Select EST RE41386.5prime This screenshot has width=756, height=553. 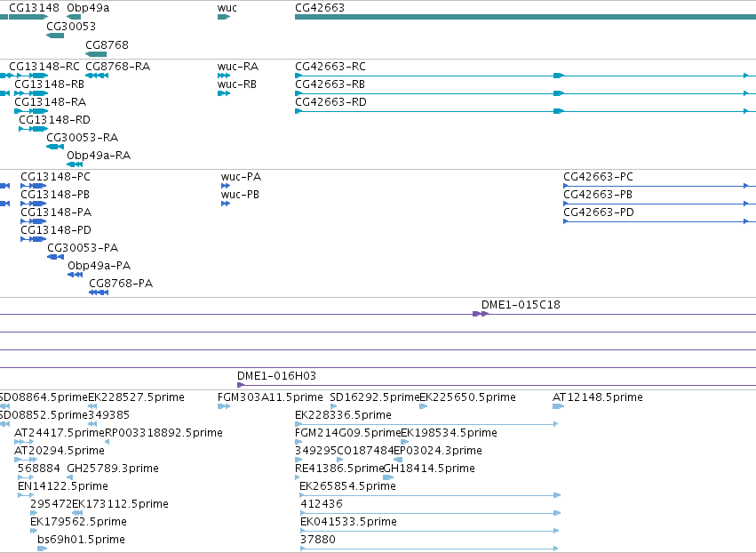[x=339, y=469]
